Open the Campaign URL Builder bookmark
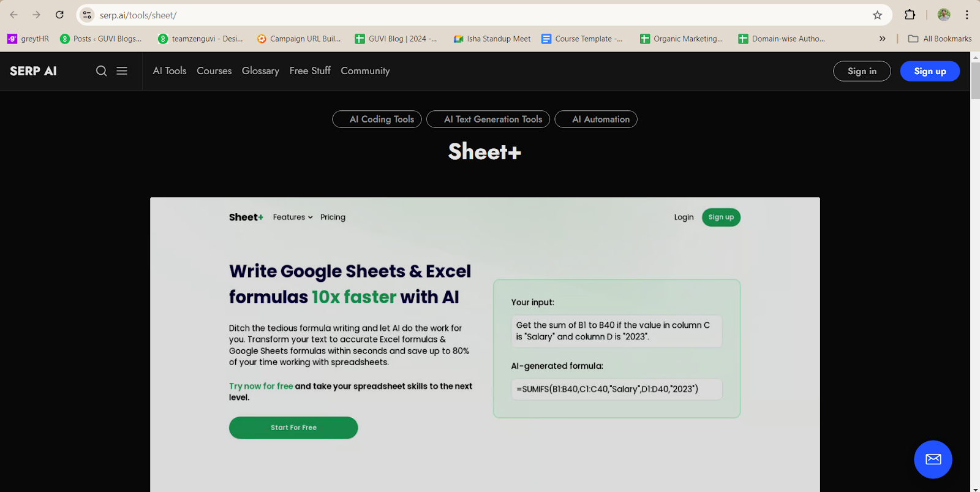 click(x=299, y=39)
